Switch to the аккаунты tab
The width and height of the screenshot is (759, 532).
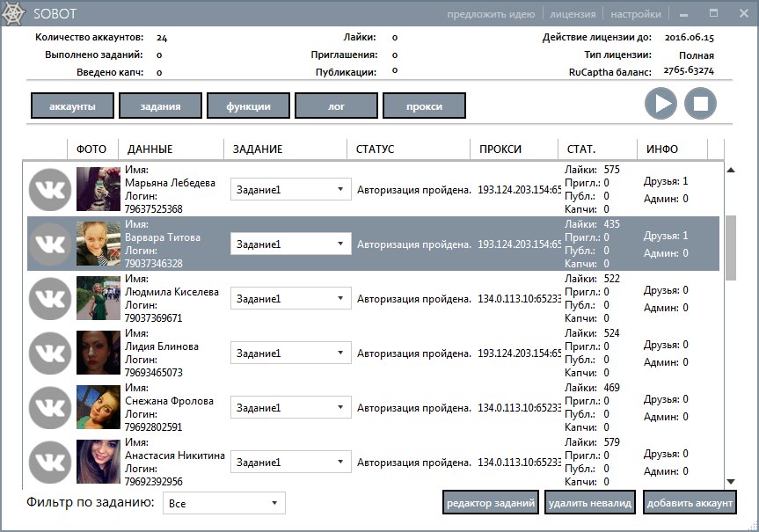74,106
